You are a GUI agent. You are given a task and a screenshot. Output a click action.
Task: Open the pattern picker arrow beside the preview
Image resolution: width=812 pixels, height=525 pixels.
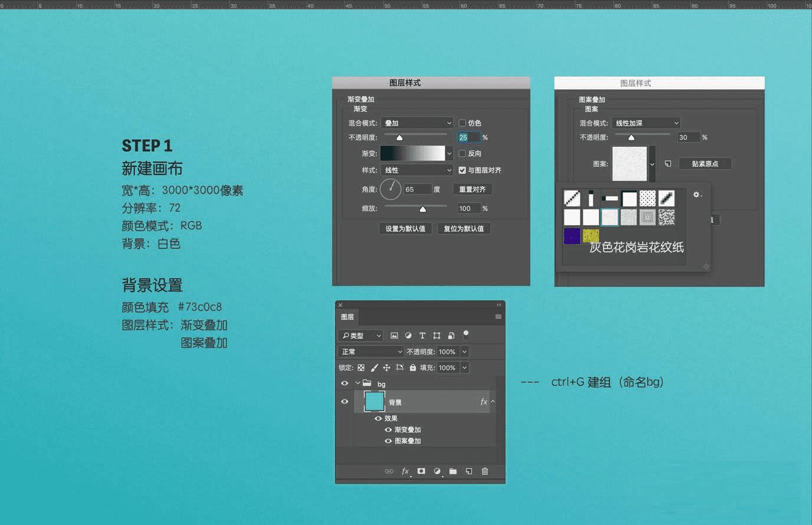click(x=652, y=164)
